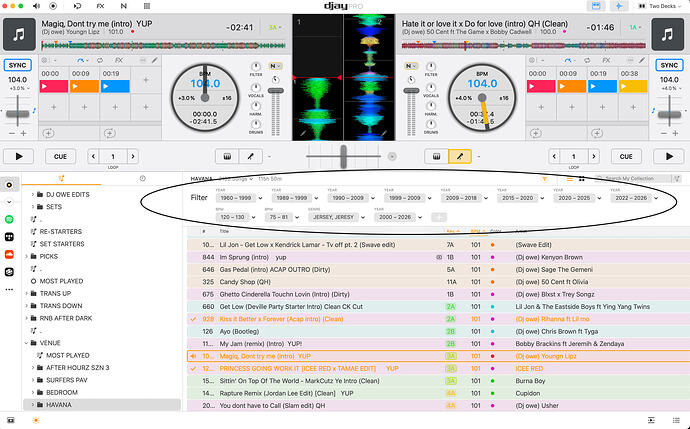Click the master volume speaker icon
The width and height of the screenshot is (690, 429).
(x=37, y=6)
